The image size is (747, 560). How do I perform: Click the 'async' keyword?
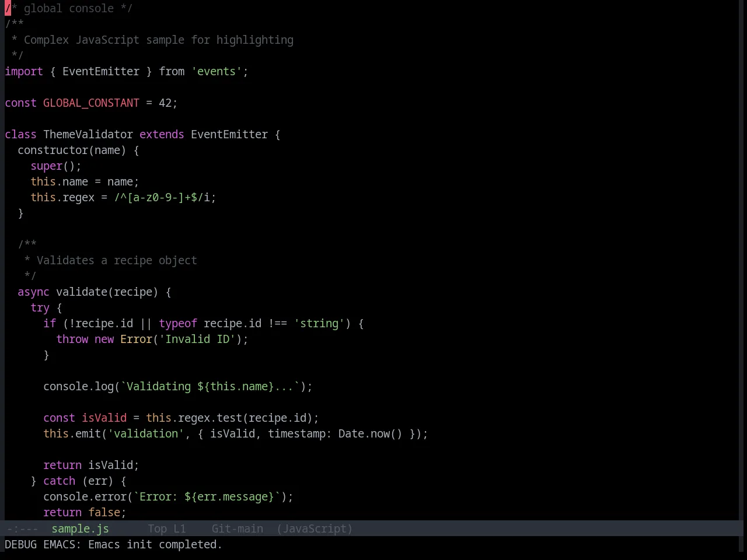33,292
